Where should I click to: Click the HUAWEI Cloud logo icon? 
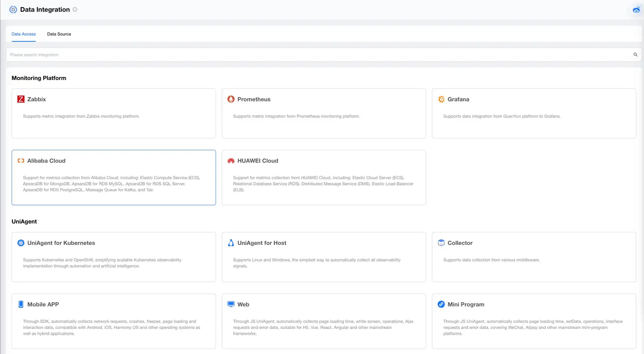tap(231, 161)
